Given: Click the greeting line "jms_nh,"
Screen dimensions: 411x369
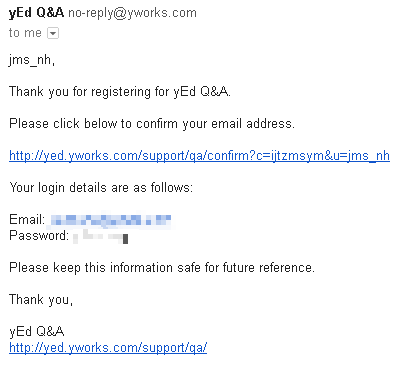Looking at the screenshot, I should tap(32, 60).
